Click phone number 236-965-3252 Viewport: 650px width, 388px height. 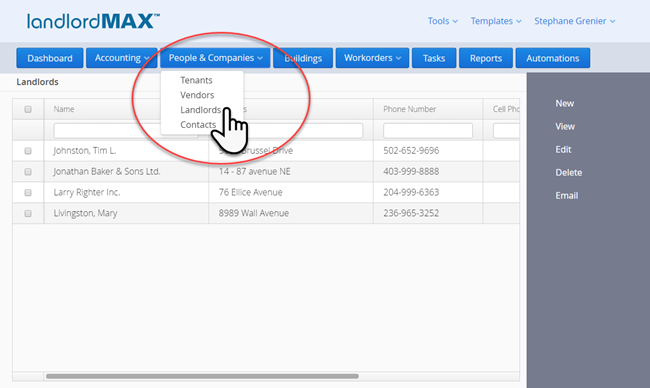click(411, 213)
